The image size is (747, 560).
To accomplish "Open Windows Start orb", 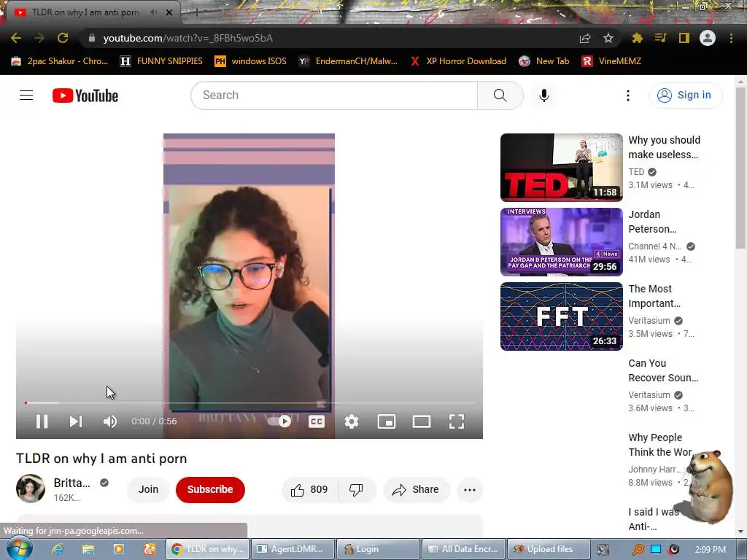I will click(x=19, y=548).
